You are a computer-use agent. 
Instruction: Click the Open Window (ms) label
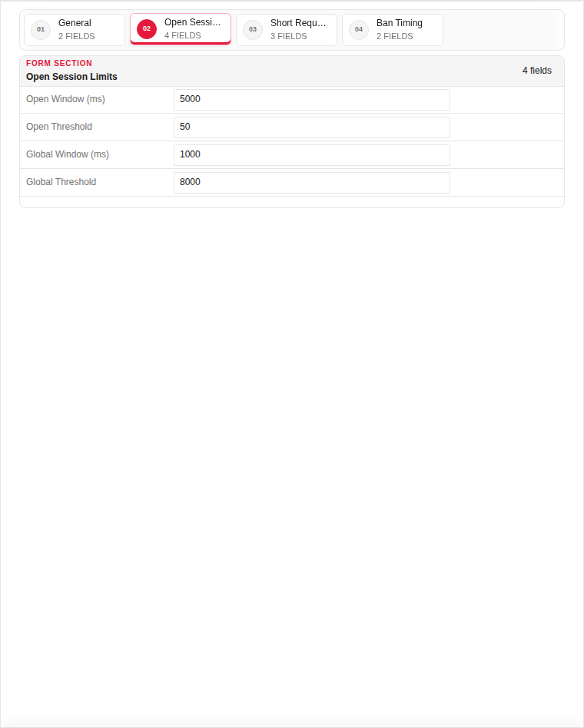click(x=65, y=99)
